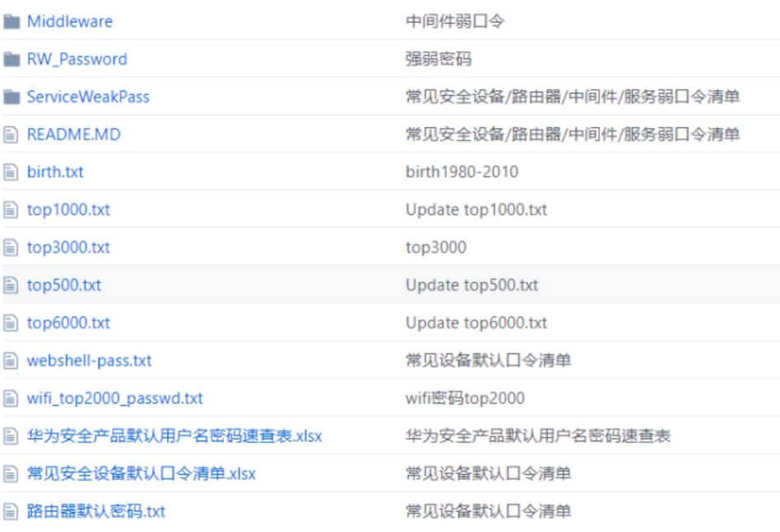Click the file icon beside top1000.txt

tap(11, 210)
